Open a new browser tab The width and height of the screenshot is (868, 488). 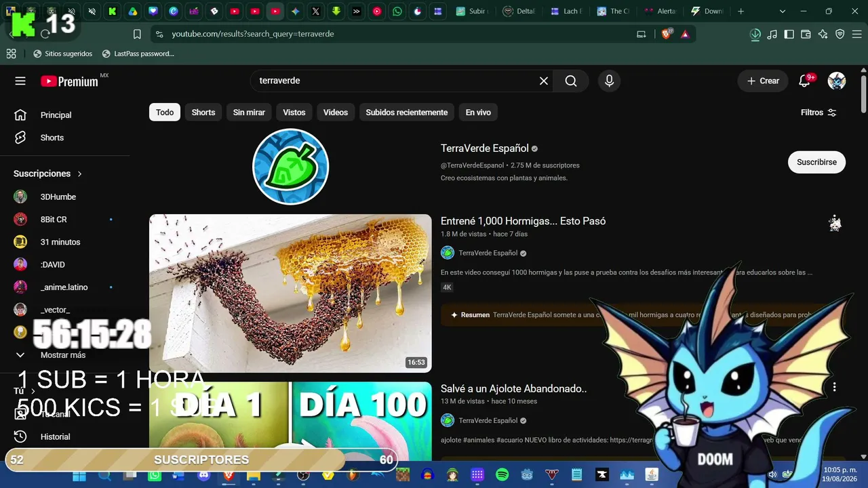click(x=741, y=11)
